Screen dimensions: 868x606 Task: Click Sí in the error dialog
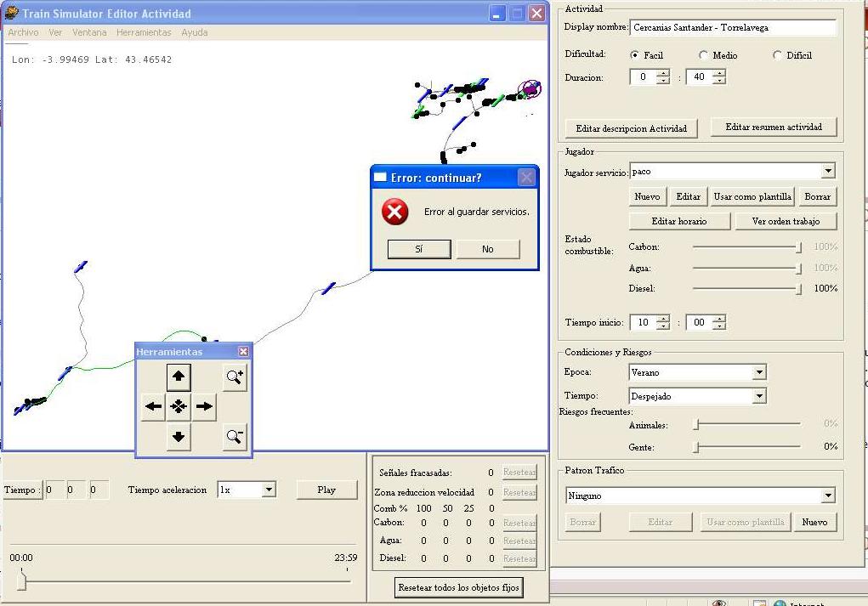click(x=419, y=249)
